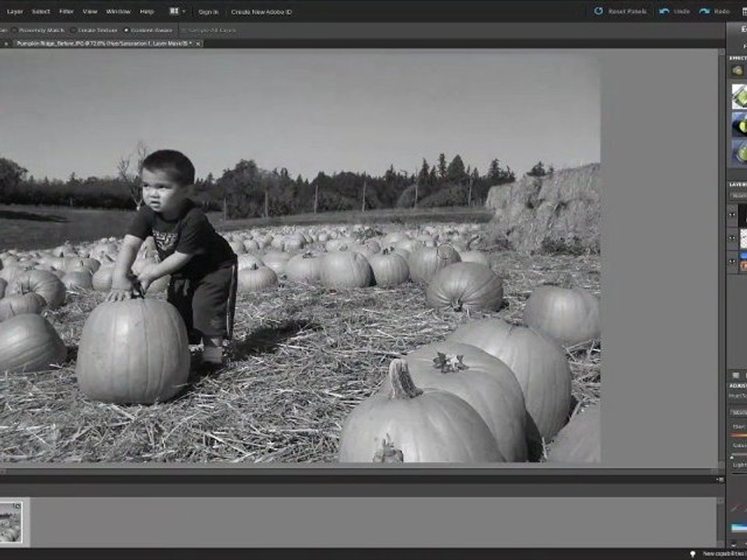Hide the bottom background photo layer

tap(733, 262)
